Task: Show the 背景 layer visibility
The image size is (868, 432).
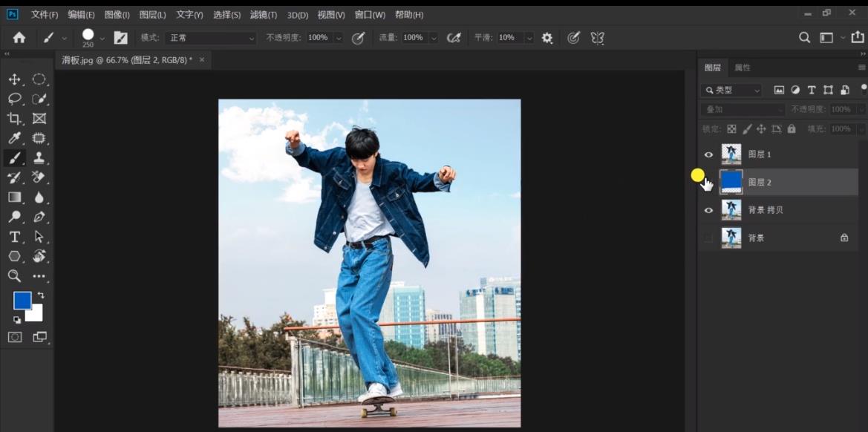Action: coord(708,238)
